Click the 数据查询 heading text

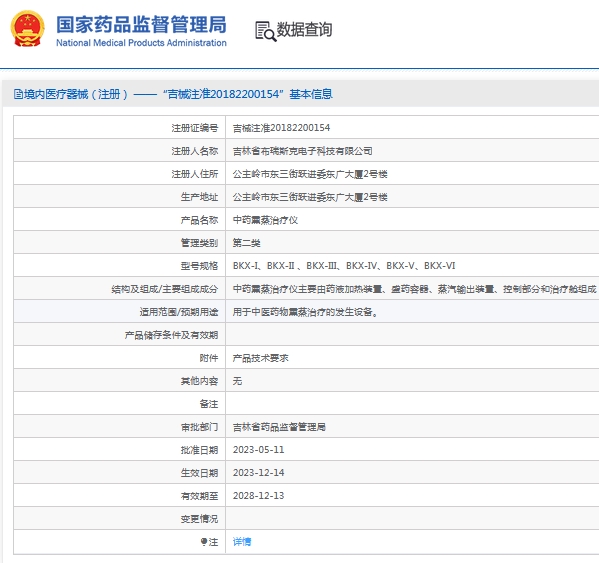(304, 29)
